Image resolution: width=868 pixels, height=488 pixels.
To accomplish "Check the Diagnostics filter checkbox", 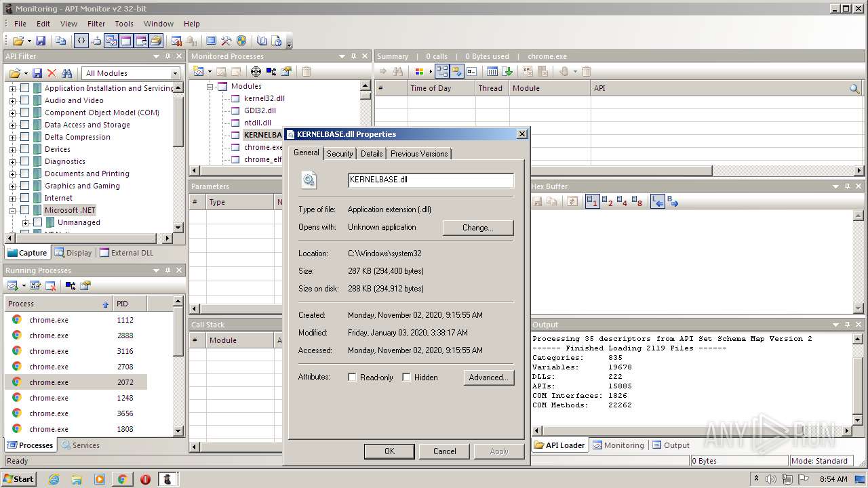I will 25,161.
